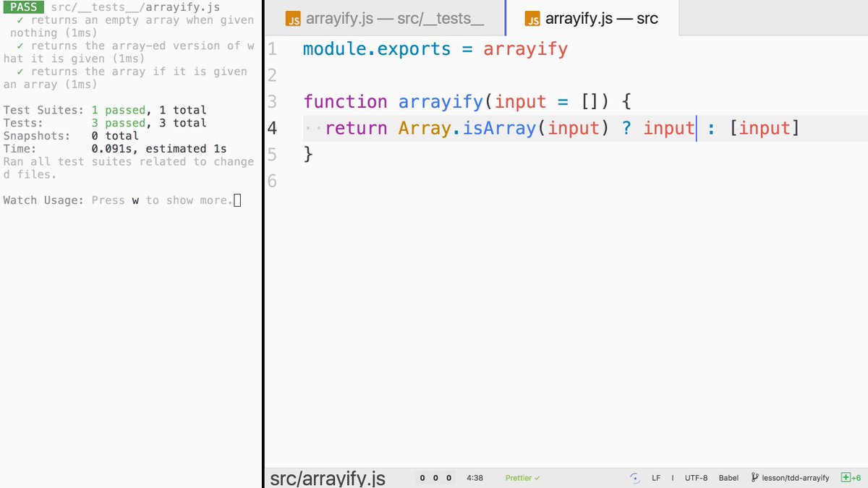The image size is (868, 488).
Task: Click the git branch icon in status bar
Action: tap(754, 478)
